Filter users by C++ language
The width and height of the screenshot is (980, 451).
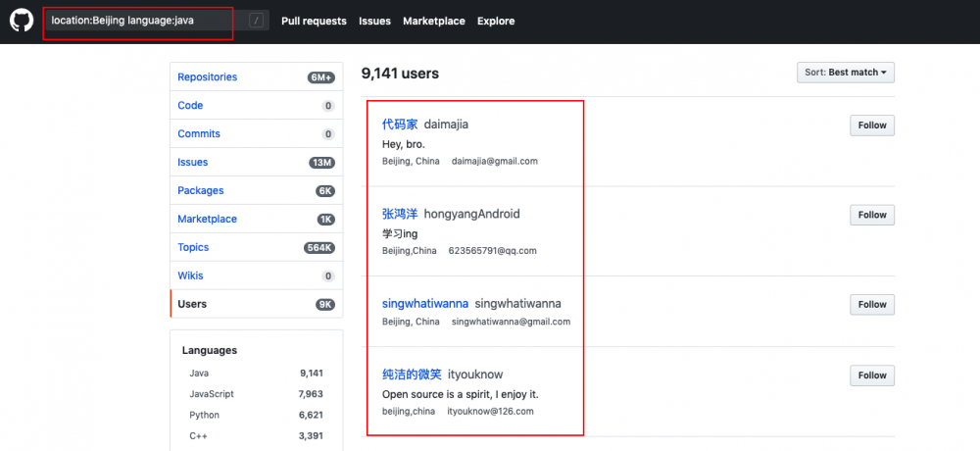click(x=256, y=436)
